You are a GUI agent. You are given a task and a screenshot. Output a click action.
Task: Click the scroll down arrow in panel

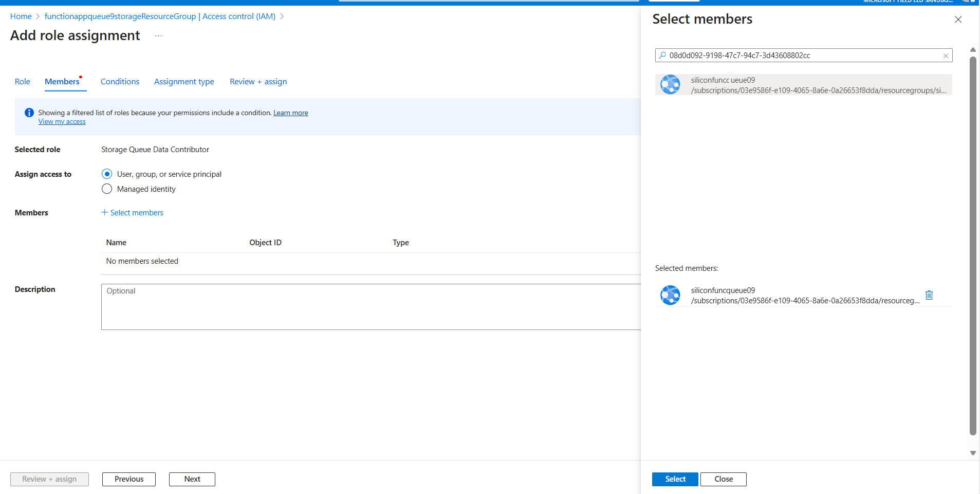coord(973,453)
